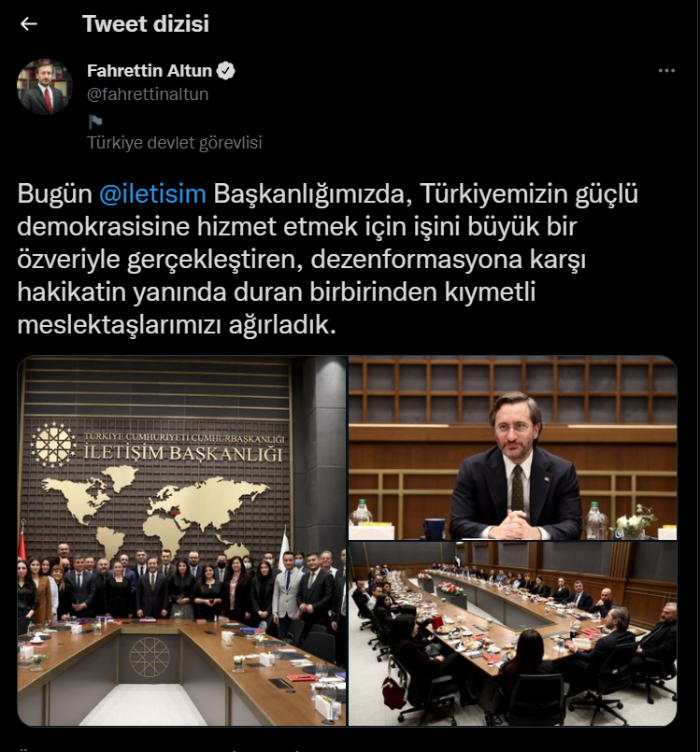The height and width of the screenshot is (752, 700).
Task: Click the Tweet dizisi header title
Action: (x=146, y=24)
